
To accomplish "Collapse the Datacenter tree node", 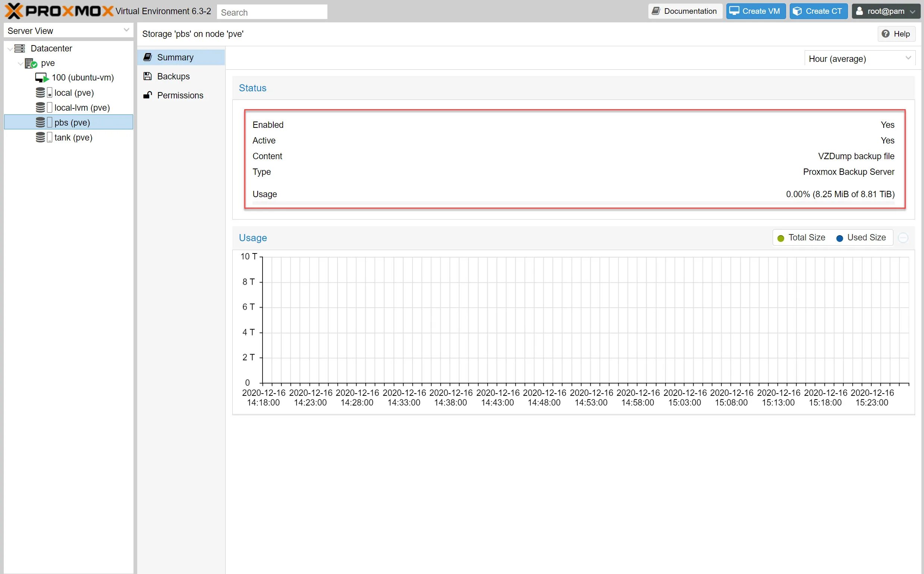I will point(10,48).
